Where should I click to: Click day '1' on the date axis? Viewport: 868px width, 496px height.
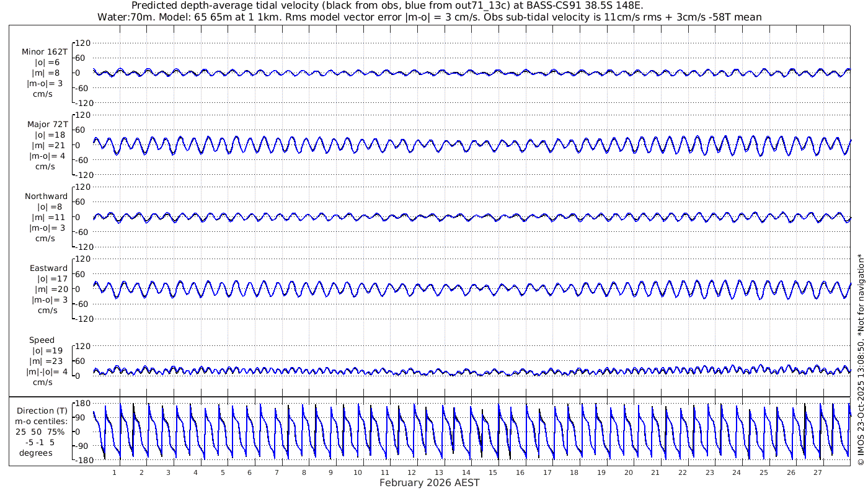(114, 472)
